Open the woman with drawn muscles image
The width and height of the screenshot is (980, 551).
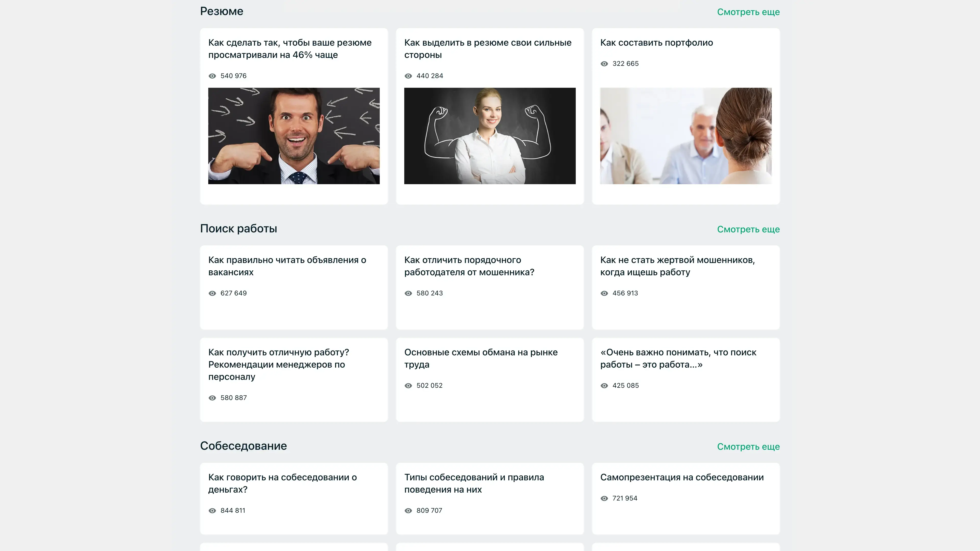pos(490,136)
